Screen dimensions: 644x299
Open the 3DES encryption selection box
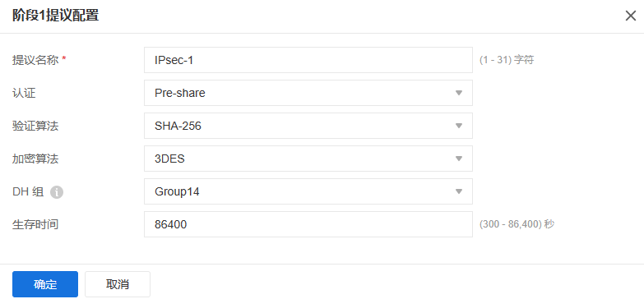click(x=308, y=159)
